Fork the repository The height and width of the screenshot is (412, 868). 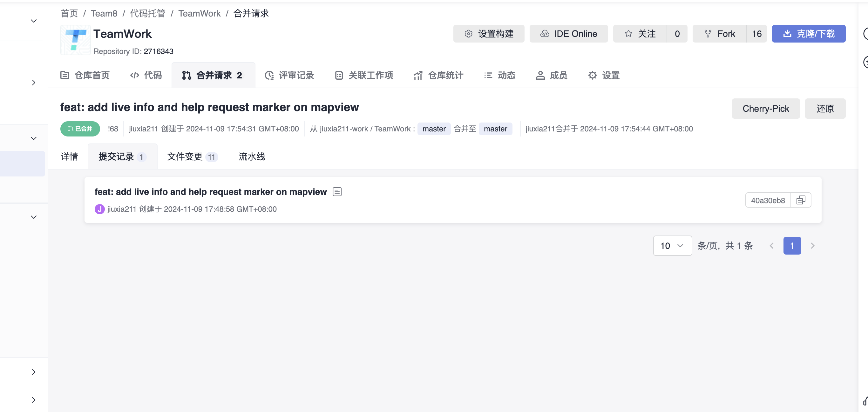719,34
